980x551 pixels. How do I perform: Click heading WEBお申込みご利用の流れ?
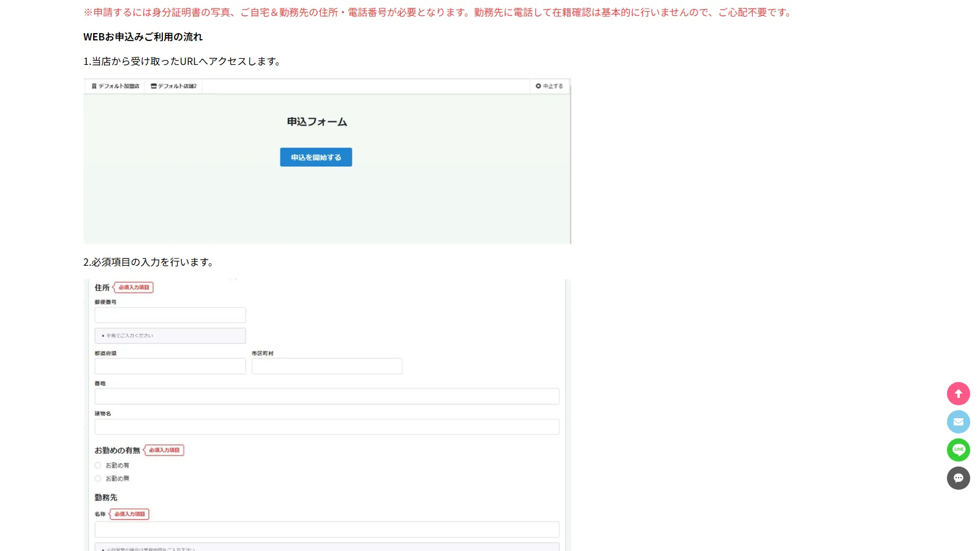(143, 37)
